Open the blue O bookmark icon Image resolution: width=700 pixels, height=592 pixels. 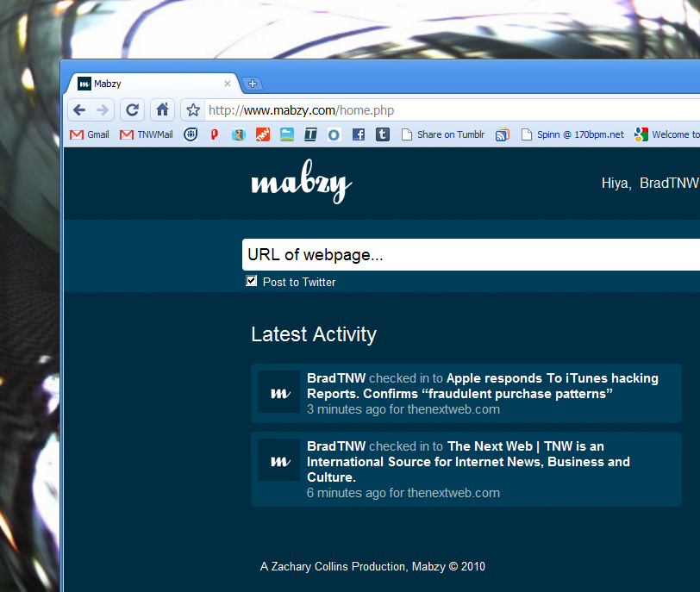tap(334, 134)
